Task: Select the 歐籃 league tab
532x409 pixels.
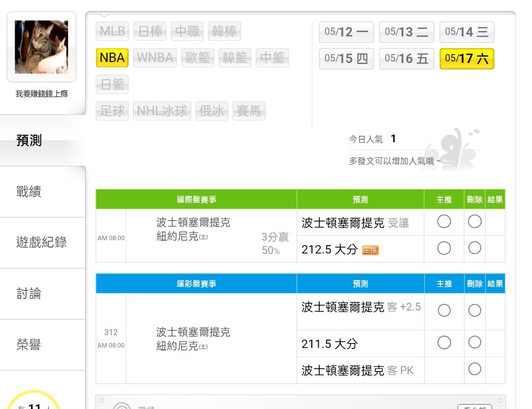Action: pos(198,58)
